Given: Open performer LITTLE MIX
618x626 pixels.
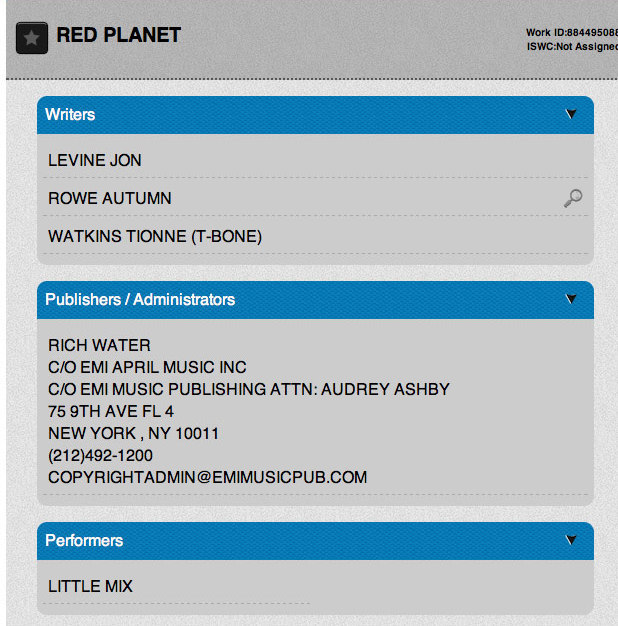Looking at the screenshot, I should pos(90,586).
